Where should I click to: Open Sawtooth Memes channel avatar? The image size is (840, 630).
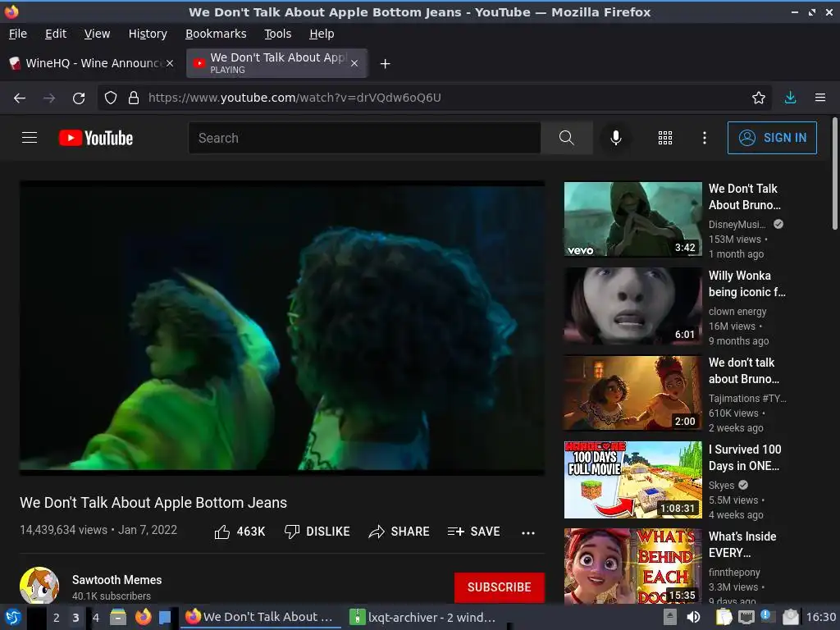click(39, 586)
